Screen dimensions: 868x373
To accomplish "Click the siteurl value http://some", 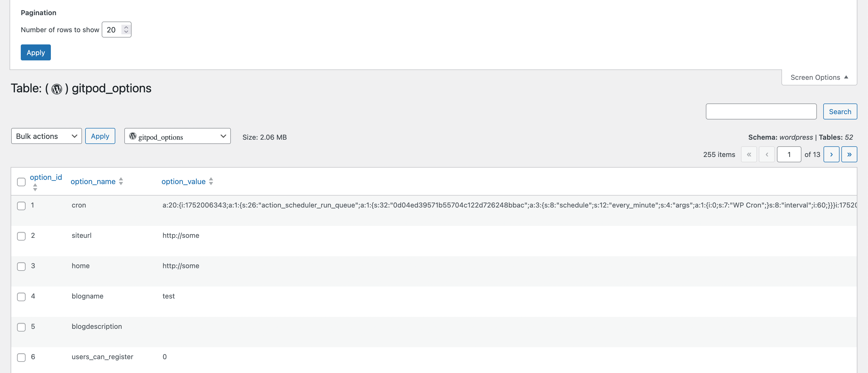I will coord(181,235).
